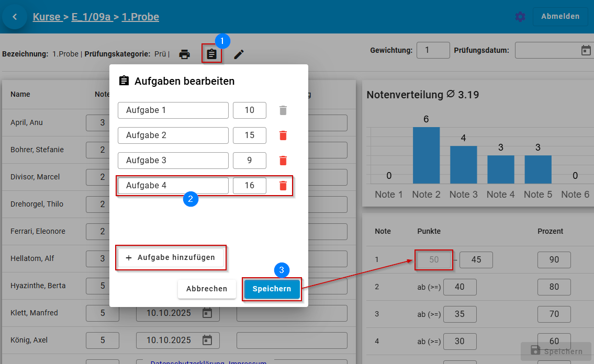
Task: Open the E_1/09a course breadcrumb link
Action: 92,17
